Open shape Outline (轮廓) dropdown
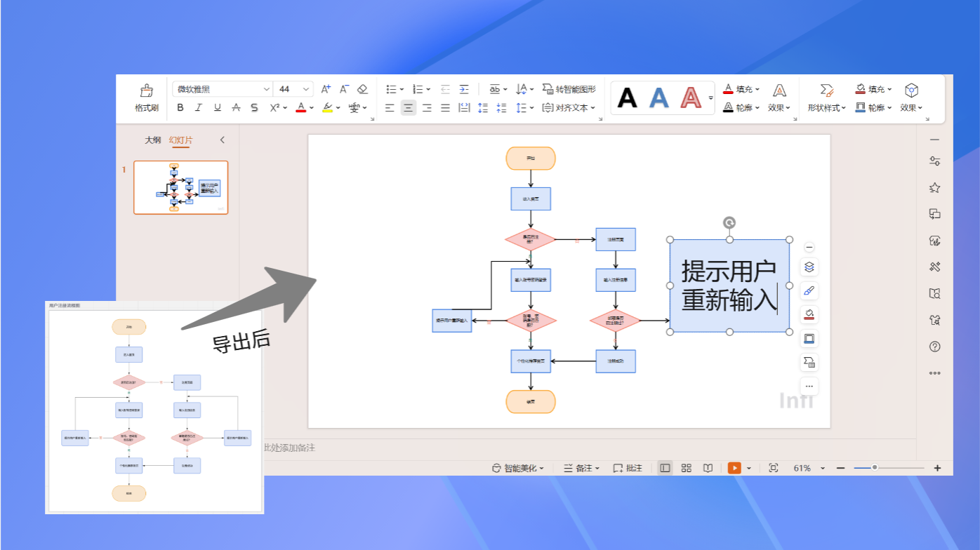The width and height of the screenshot is (980, 550). [x=873, y=107]
